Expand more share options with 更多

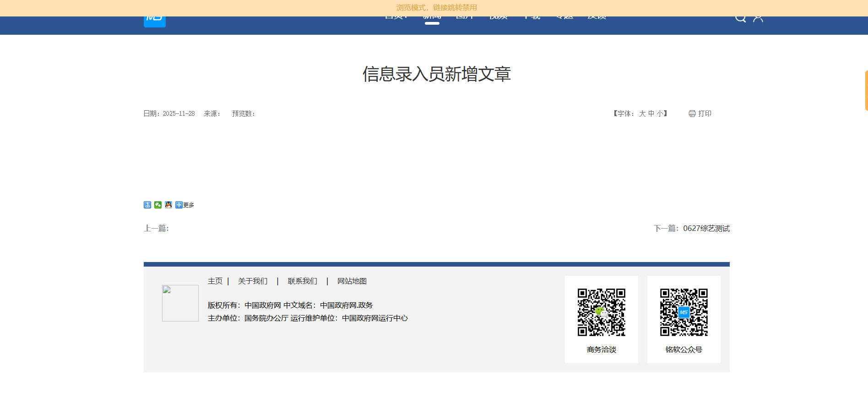[185, 205]
